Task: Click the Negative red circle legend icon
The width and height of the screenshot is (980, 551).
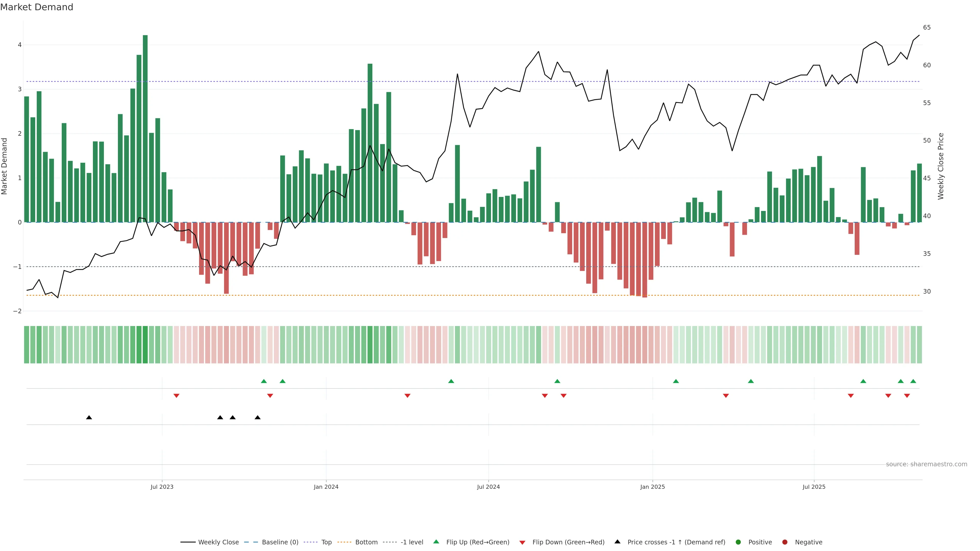Action: click(785, 542)
